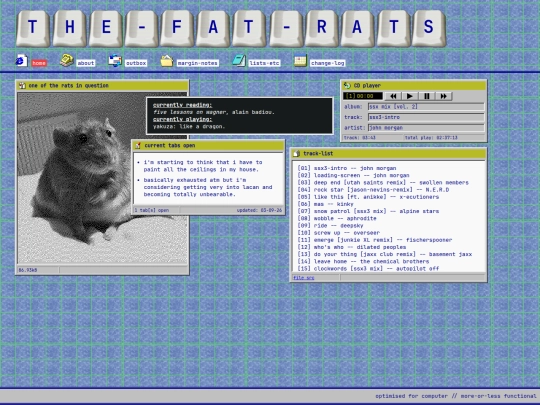Click the track field showing ssx3-intro
This screenshot has width=540, height=405.
pyautogui.click(x=426, y=117)
